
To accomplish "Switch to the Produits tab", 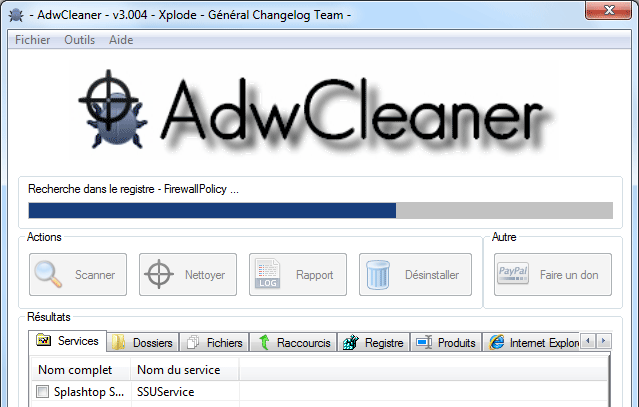I will click(x=446, y=343).
